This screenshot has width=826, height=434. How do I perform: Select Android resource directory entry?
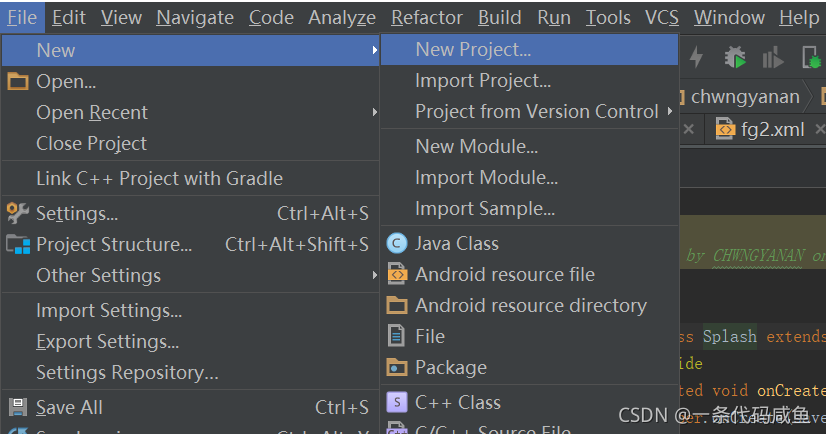pyautogui.click(x=530, y=305)
